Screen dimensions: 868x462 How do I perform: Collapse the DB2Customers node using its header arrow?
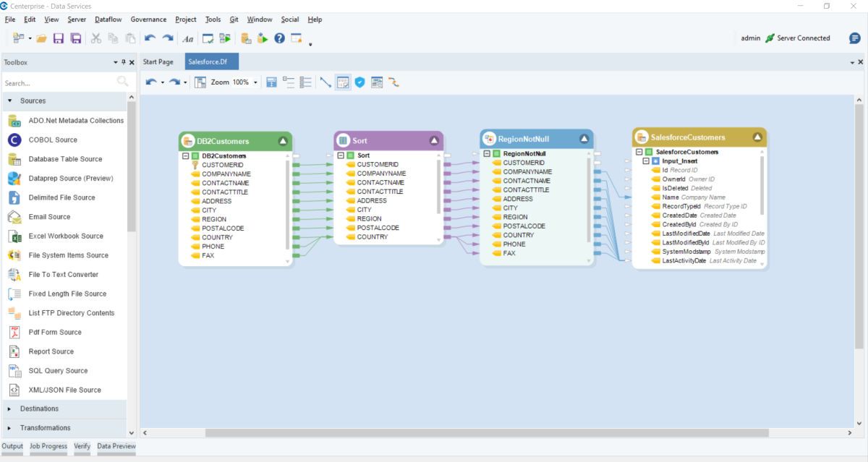[283, 140]
